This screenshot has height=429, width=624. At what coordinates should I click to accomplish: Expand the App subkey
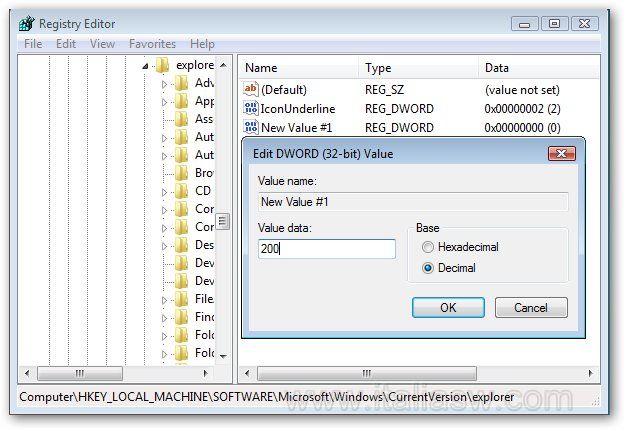(164, 102)
